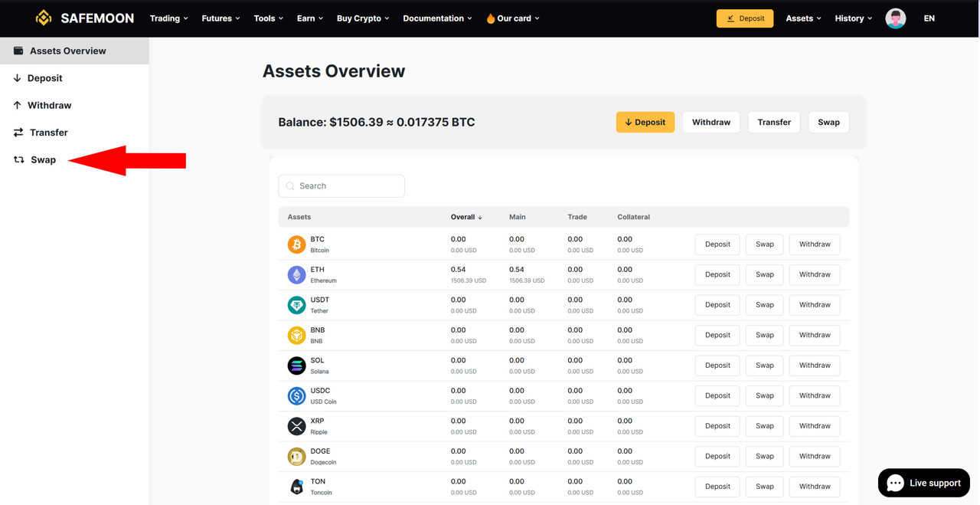Click the user profile avatar
This screenshot has height=505, width=980.
pos(896,18)
